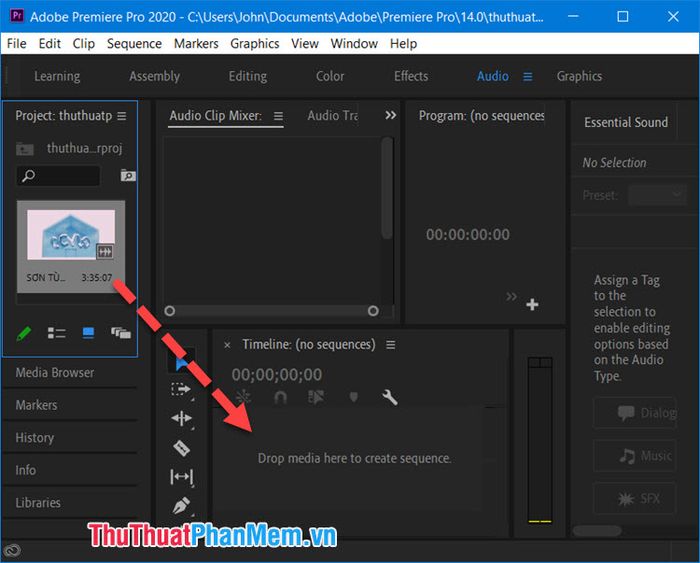
Task: Open the Creative Cloud sync status icon
Action: pyautogui.click(x=11, y=550)
